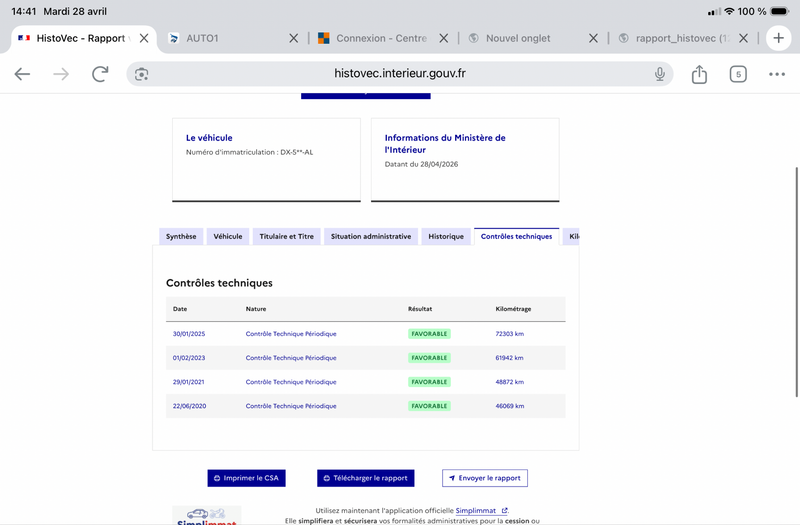Switch to the rapport_histovec browser tab
Image resolution: width=800 pixels, height=525 pixels.
[680, 38]
